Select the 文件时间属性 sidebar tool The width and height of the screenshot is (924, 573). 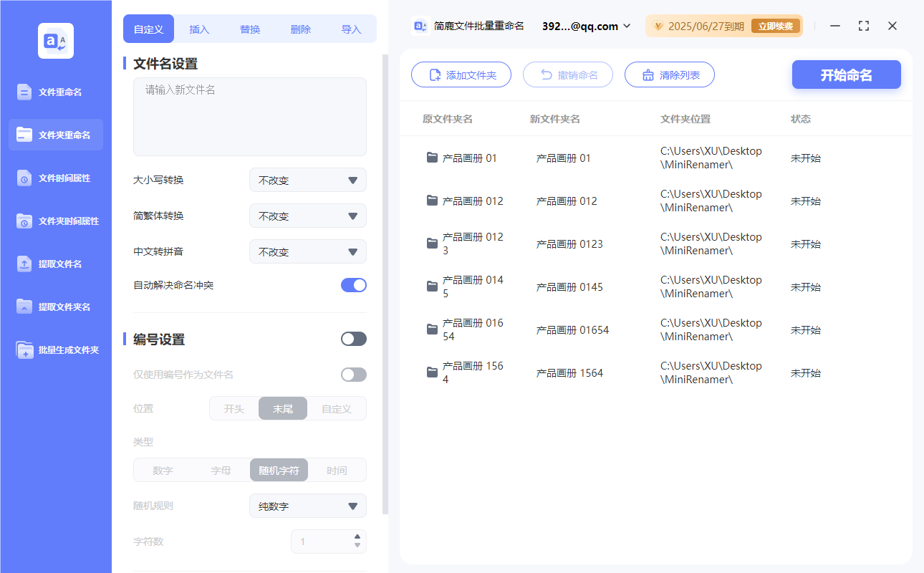pyautogui.click(x=55, y=178)
